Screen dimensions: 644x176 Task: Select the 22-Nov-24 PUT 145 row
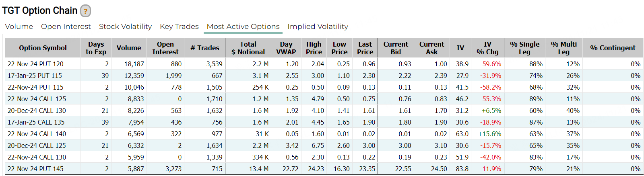[x=35, y=169]
